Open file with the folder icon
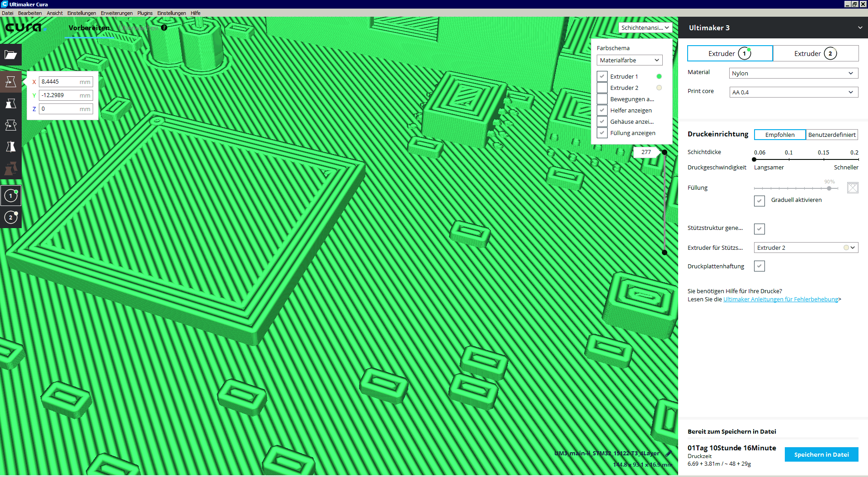 11,55
